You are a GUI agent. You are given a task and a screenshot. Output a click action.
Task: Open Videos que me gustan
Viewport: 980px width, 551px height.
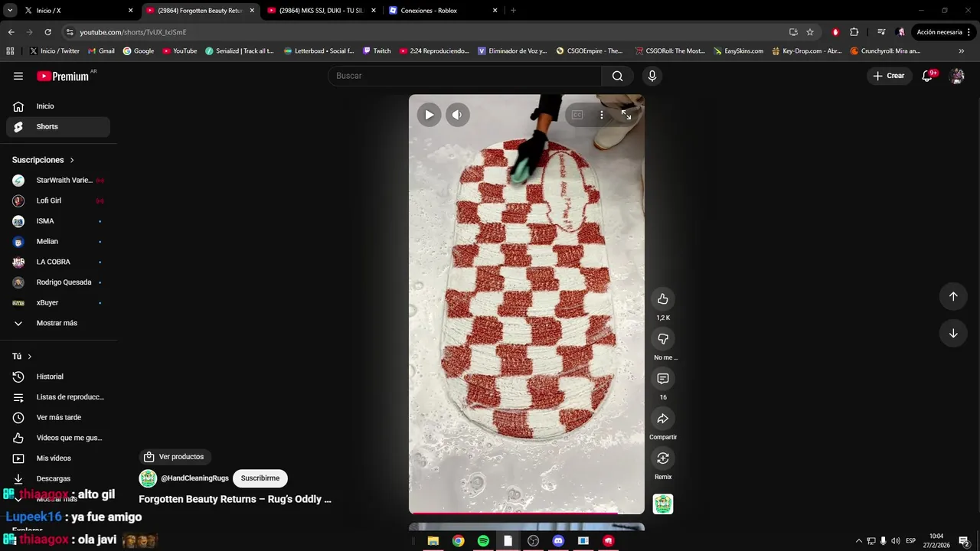(x=58, y=438)
